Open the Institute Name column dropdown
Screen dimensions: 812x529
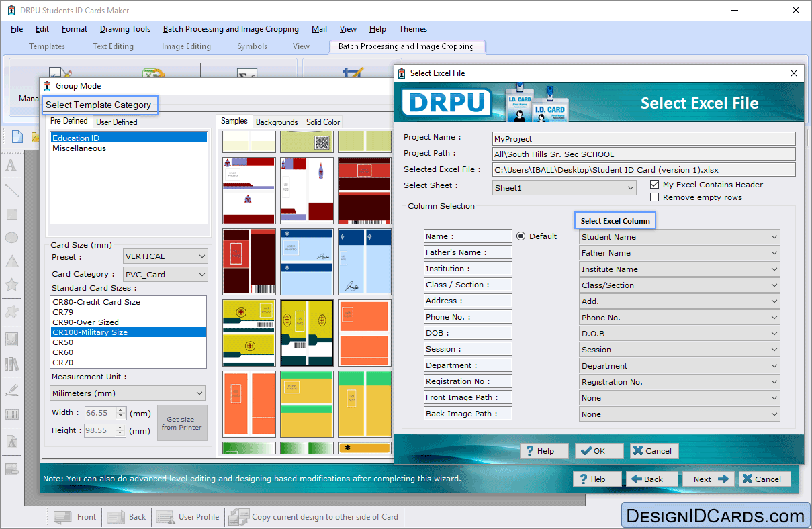point(679,269)
